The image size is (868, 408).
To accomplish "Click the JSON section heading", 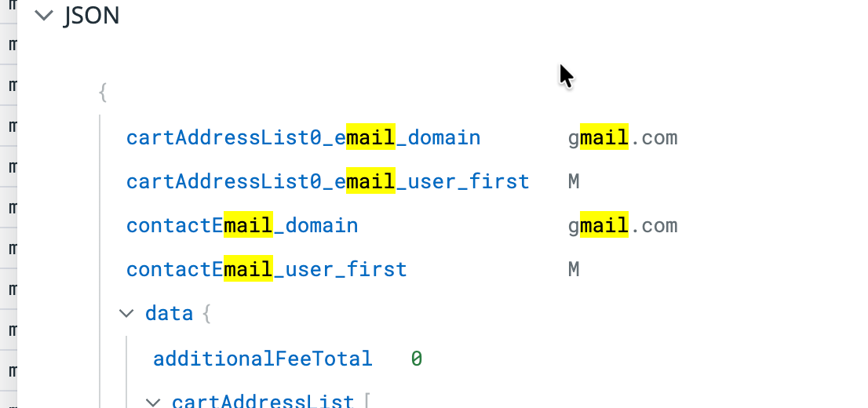I will click(x=91, y=16).
